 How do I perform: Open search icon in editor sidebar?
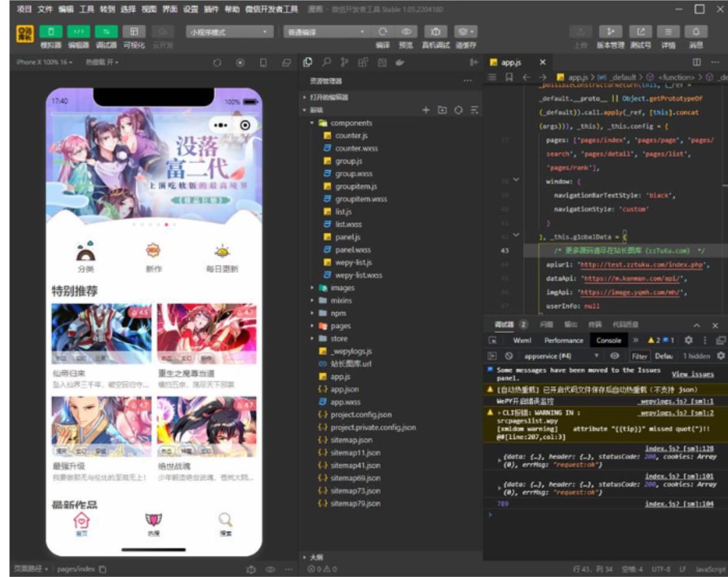326,62
